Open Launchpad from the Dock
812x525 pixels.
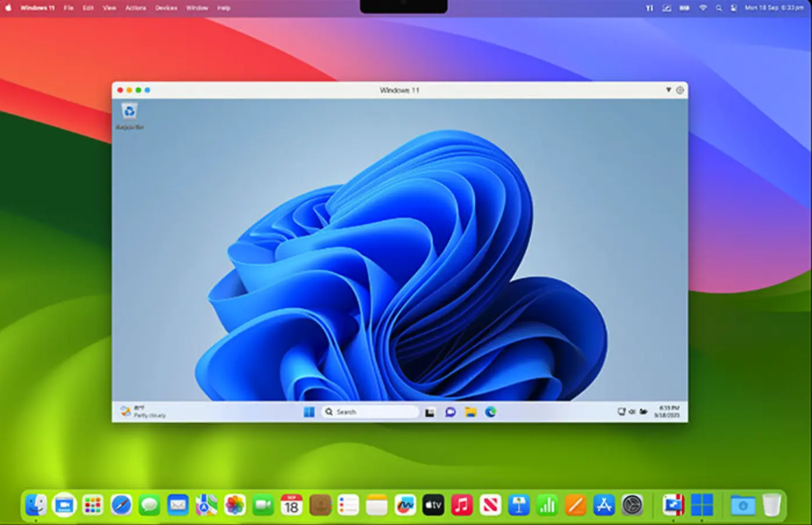click(x=93, y=505)
